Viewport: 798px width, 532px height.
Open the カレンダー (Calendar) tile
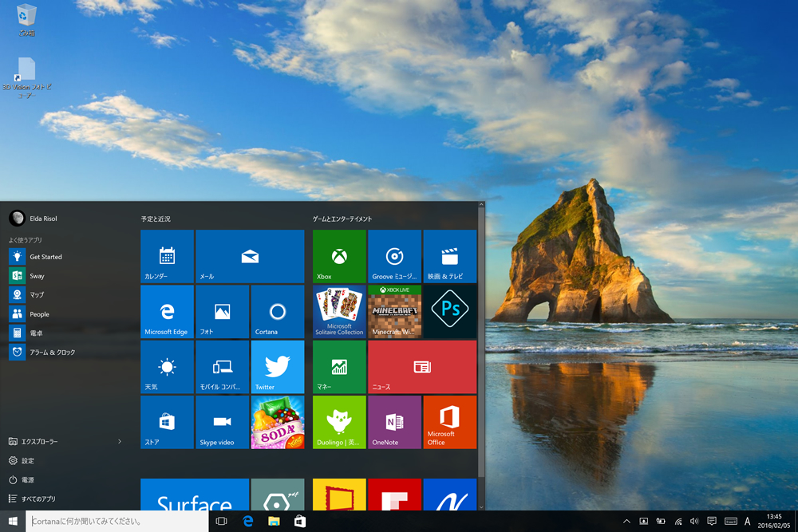click(x=167, y=256)
